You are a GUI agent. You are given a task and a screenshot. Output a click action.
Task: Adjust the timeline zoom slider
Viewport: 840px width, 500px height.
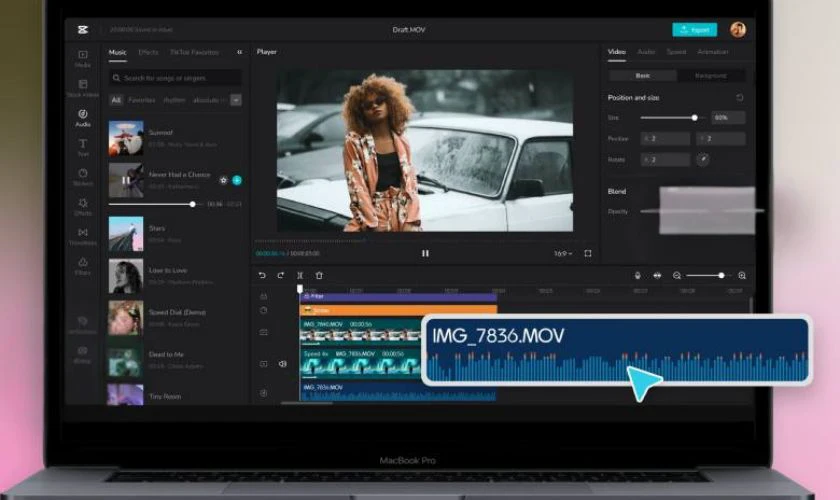click(721, 275)
